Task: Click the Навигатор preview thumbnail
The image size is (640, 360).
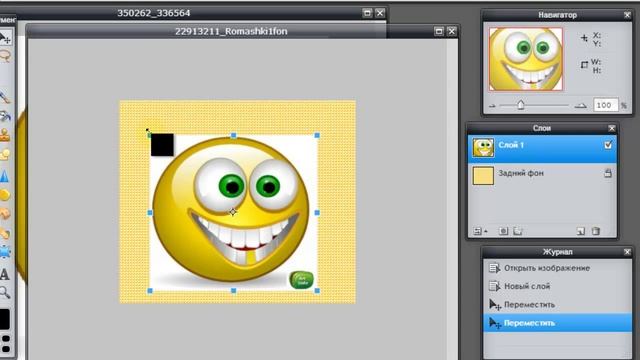Action: (x=526, y=59)
